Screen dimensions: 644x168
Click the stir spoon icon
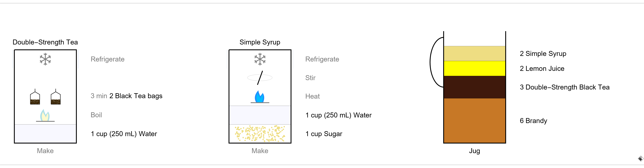[260, 78]
